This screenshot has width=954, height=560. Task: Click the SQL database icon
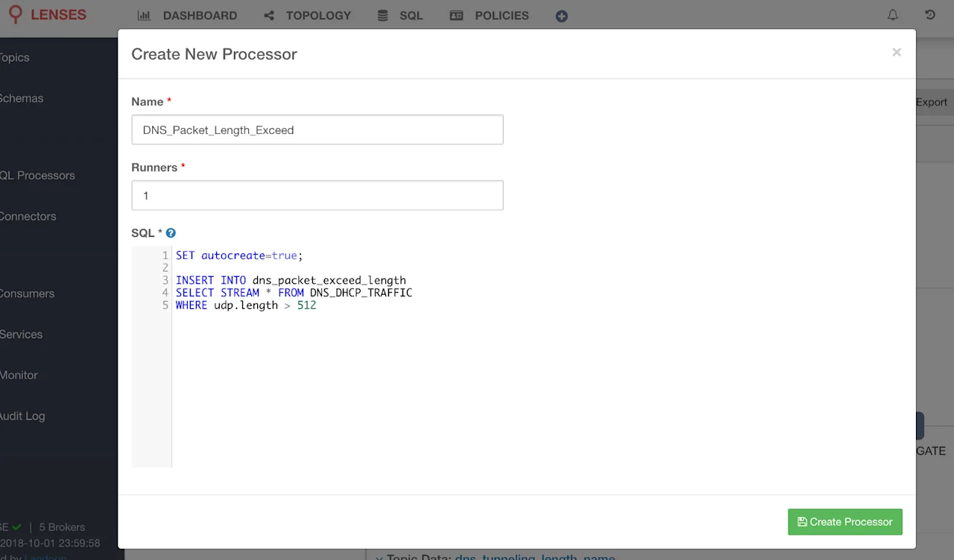tap(382, 16)
